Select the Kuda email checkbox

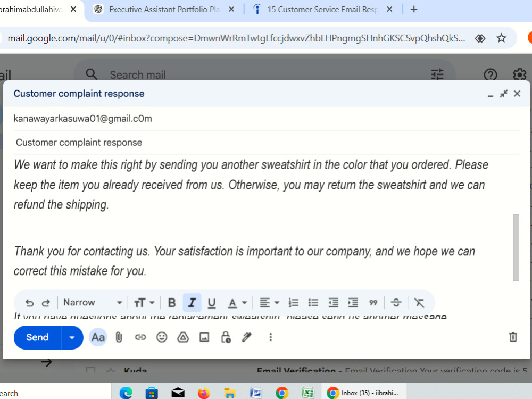click(90, 370)
